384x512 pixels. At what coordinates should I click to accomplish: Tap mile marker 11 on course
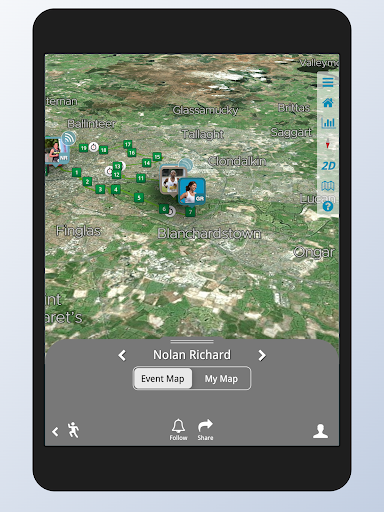[x=141, y=178]
